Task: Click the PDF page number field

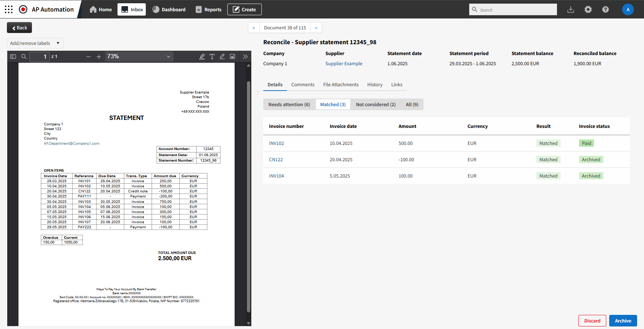Action: 40,57
